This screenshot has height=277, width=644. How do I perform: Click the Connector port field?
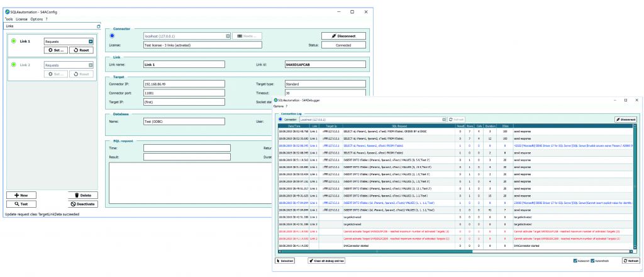184,93
